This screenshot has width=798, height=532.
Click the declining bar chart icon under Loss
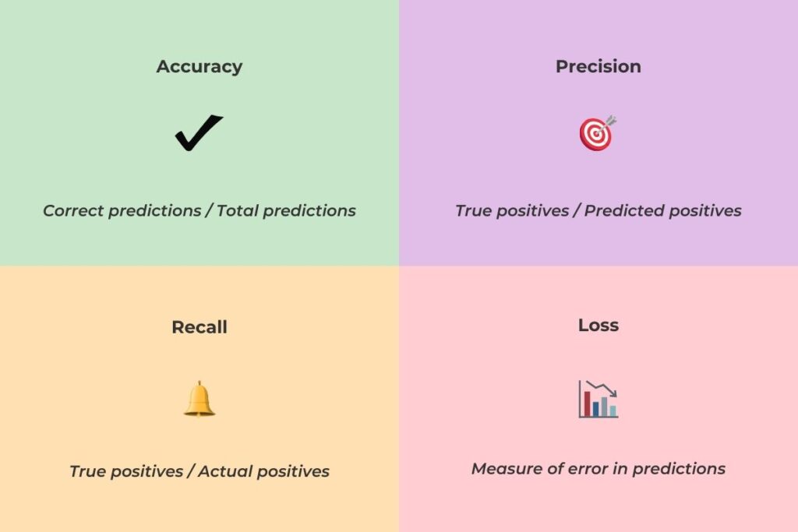(x=598, y=400)
